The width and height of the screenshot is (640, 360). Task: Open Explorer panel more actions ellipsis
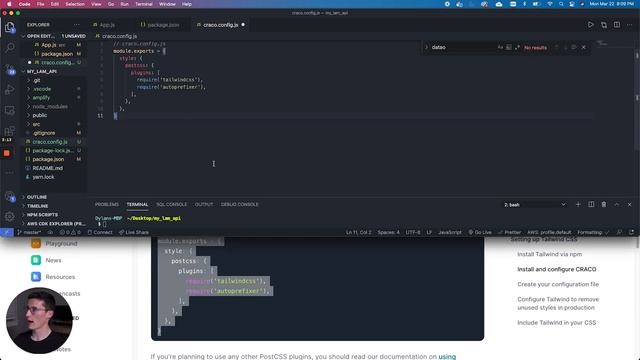[x=77, y=25]
